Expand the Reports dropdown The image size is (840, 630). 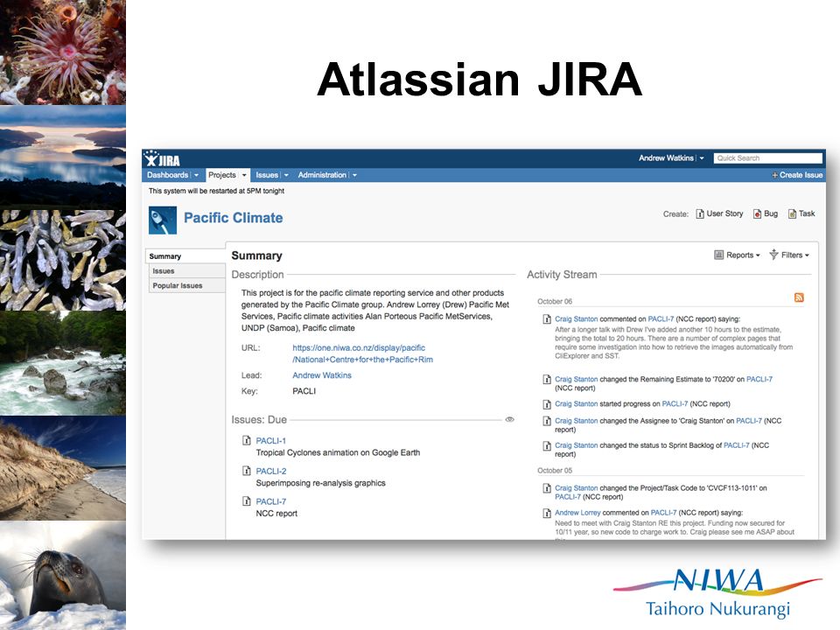[758, 255]
